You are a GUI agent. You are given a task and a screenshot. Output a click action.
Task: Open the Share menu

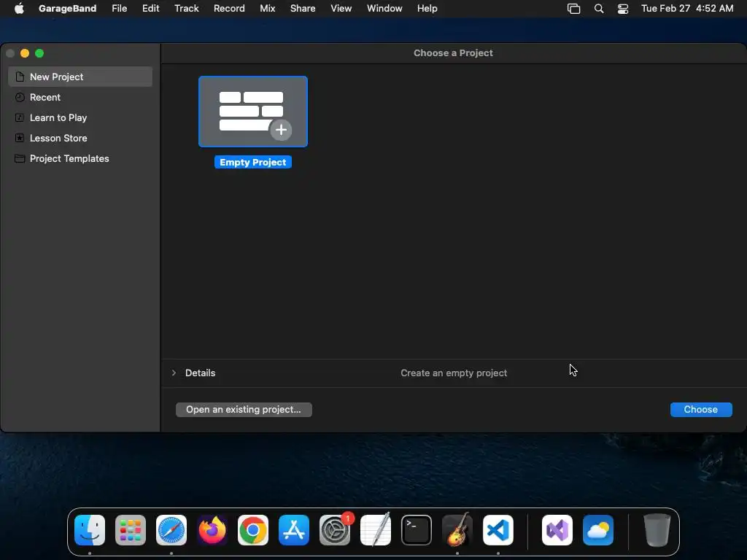[303, 9]
